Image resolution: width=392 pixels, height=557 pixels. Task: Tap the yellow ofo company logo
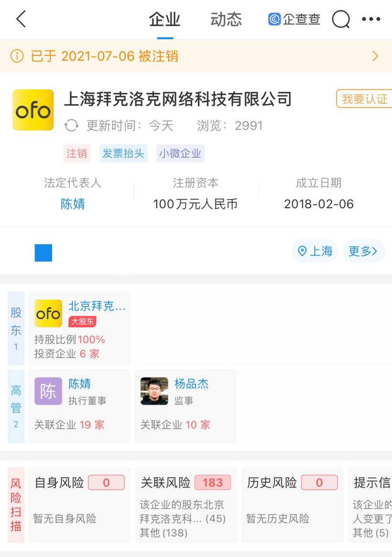coord(33,110)
